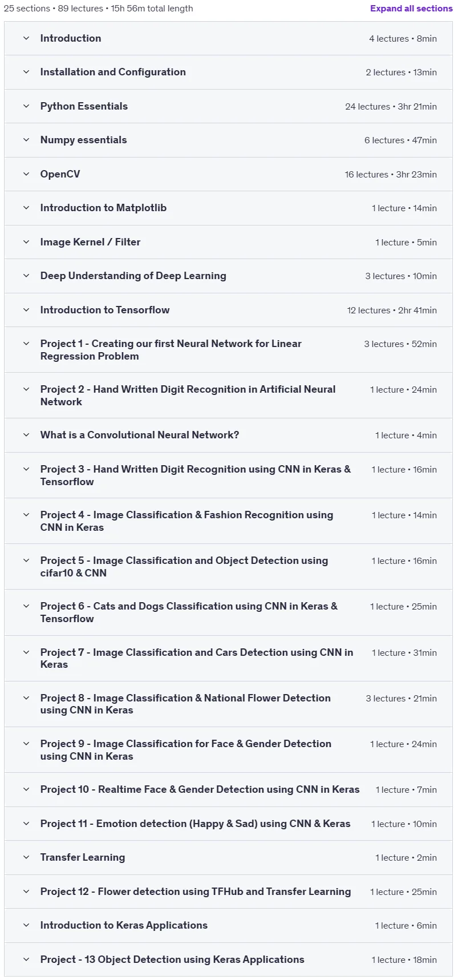Expand the Introduction section chevron

[26, 38]
